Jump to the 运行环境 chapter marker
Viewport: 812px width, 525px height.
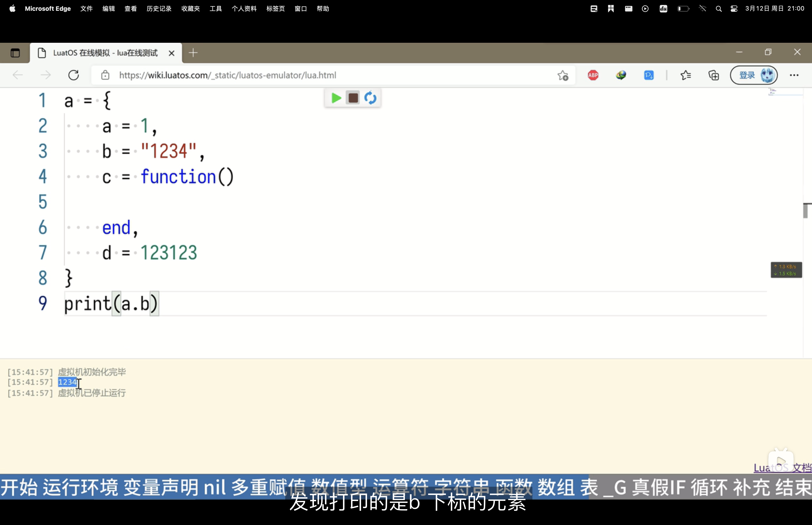80,487
